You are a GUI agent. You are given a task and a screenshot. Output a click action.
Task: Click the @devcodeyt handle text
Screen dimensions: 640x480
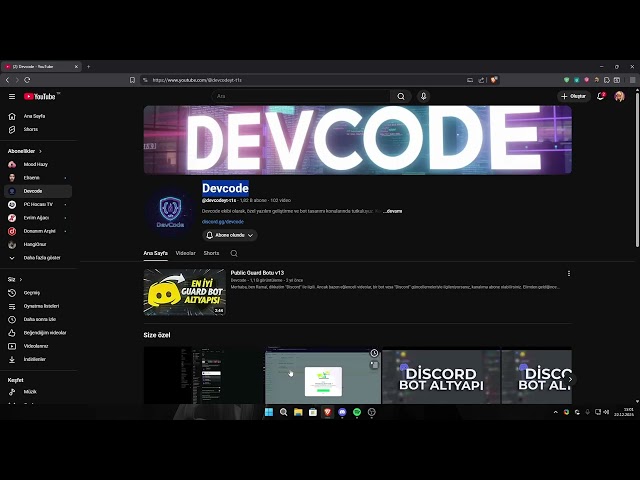tap(219, 200)
